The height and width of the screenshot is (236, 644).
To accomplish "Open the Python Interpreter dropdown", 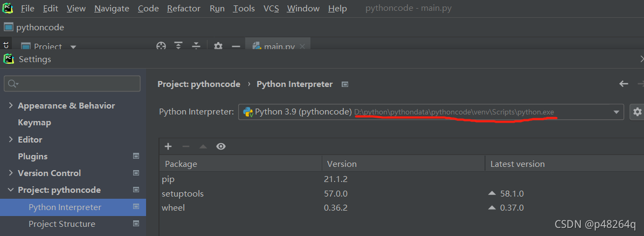I will click(x=431, y=112).
